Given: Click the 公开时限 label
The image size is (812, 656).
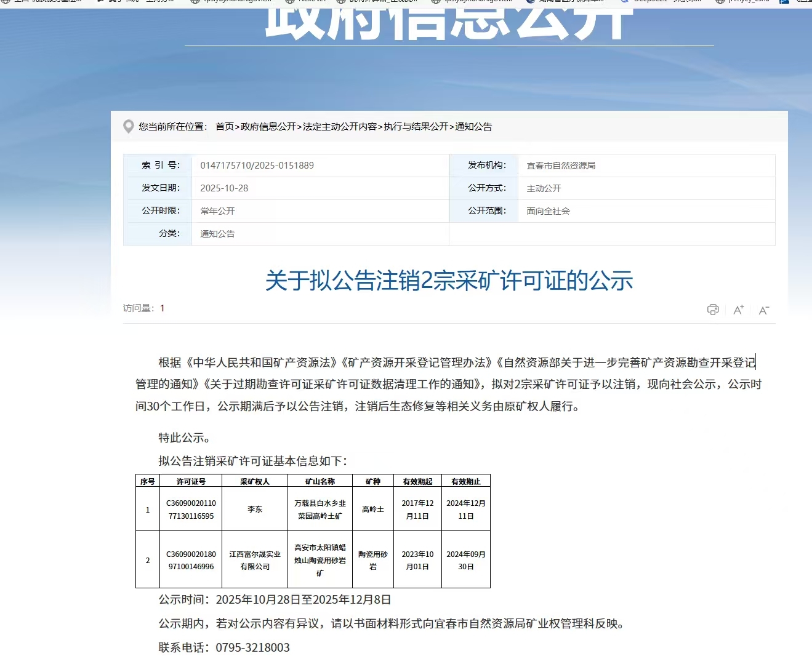Looking at the screenshot, I should (161, 210).
